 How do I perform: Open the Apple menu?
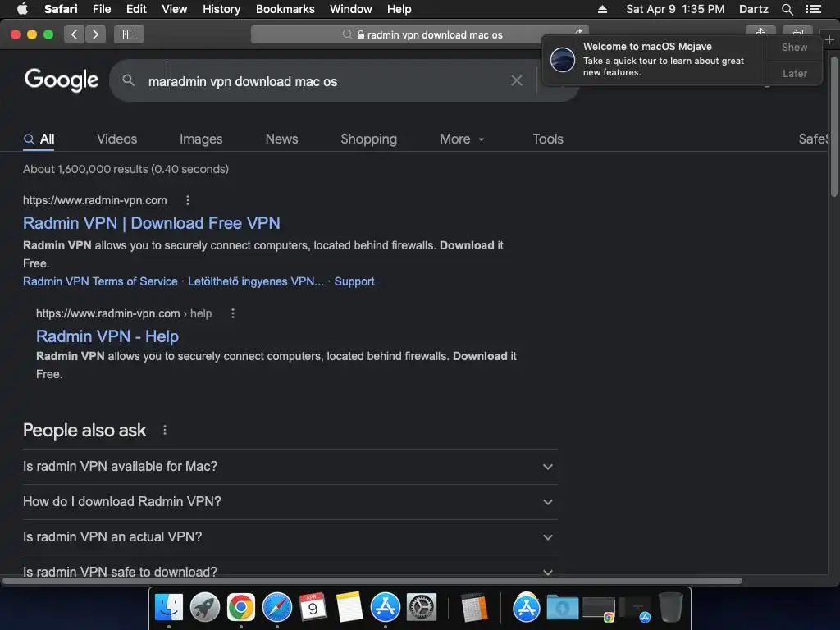[x=22, y=9]
